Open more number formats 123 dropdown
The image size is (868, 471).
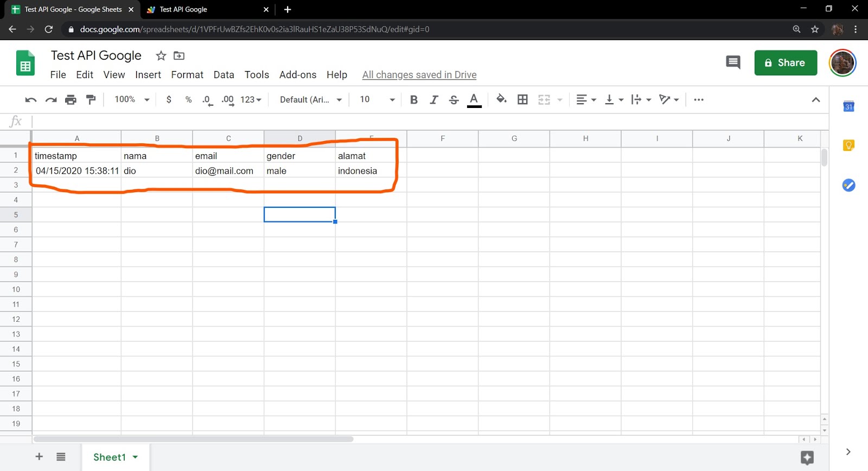tap(251, 100)
